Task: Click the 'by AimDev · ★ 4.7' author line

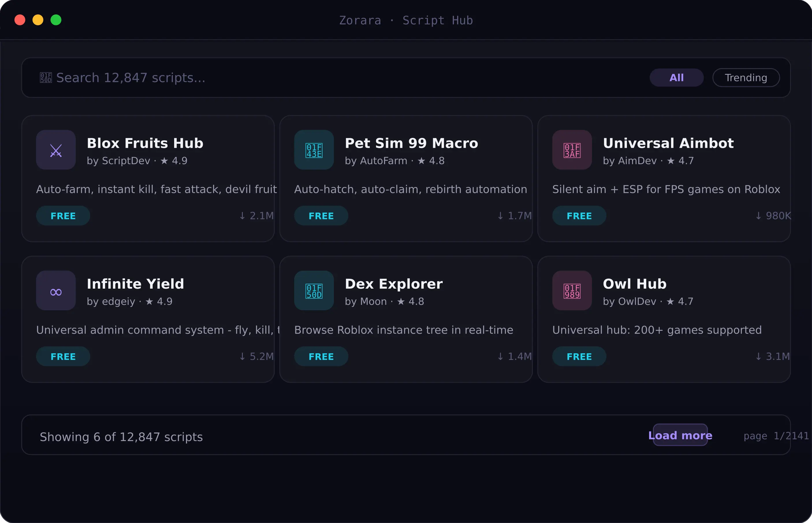Action: click(648, 161)
